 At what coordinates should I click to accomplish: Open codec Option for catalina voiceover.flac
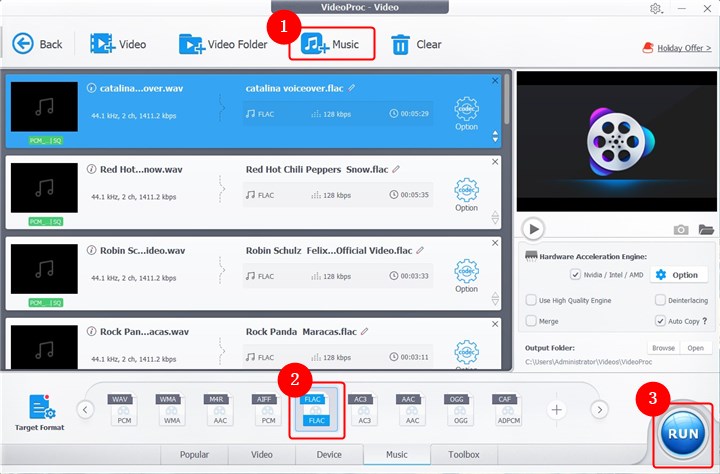(x=466, y=113)
